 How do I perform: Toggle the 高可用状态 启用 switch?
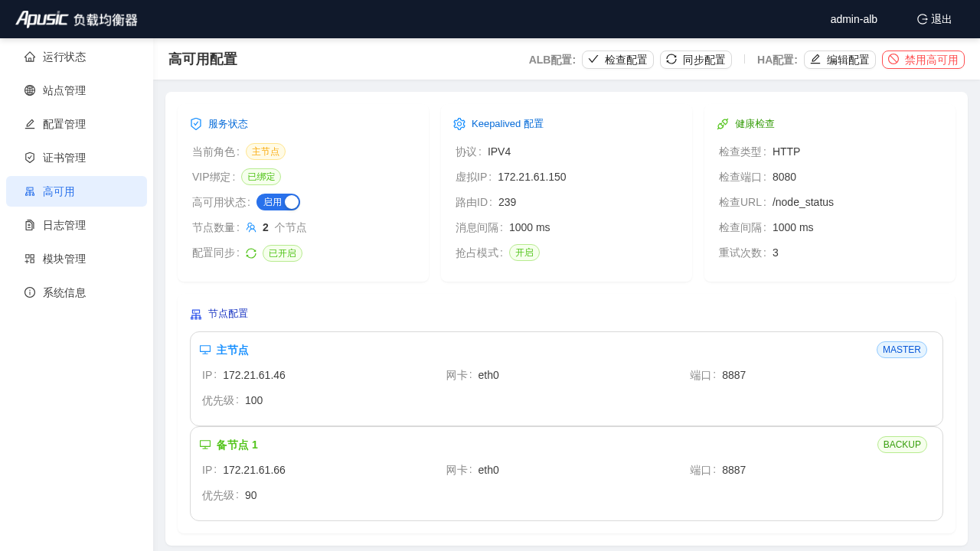coord(278,202)
